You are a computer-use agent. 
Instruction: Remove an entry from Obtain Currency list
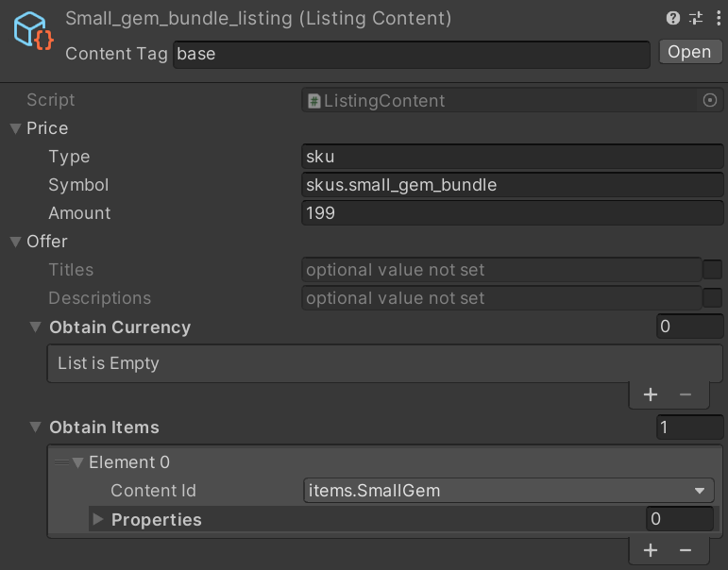(x=686, y=394)
